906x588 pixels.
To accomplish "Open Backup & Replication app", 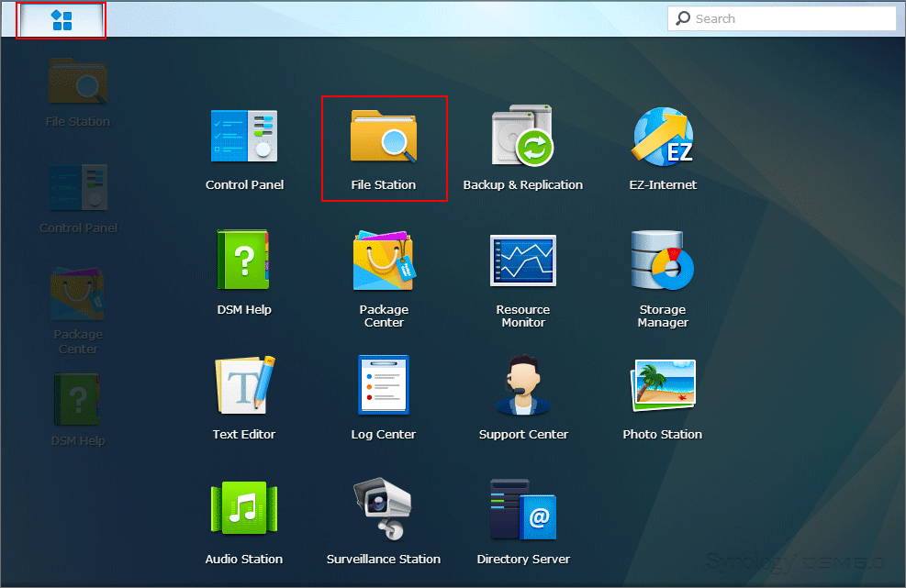I will point(523,149).
